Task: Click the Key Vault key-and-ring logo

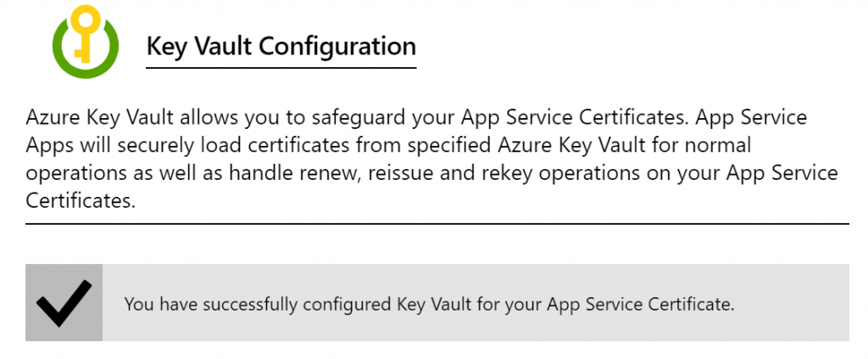Action: [x=86, y=41]
